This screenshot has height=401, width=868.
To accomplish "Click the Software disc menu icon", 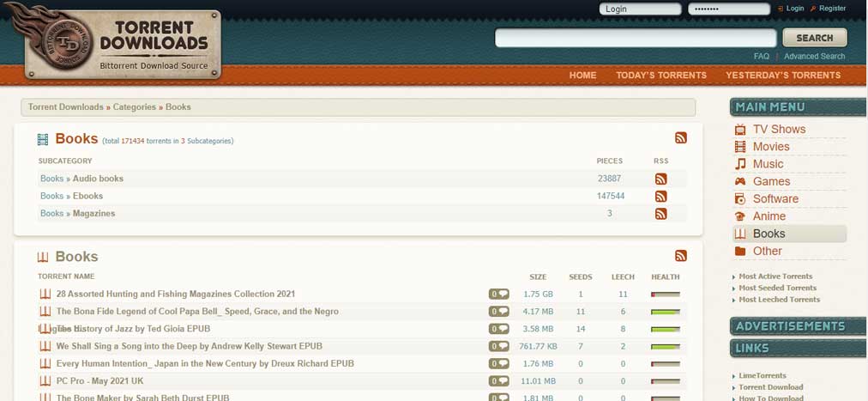I will tap(740, 199).
